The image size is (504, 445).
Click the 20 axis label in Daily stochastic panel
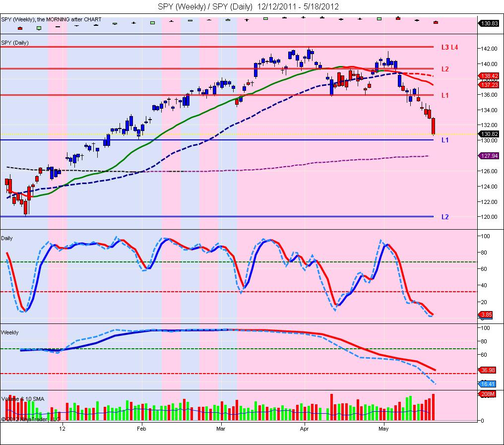point(484,302)
